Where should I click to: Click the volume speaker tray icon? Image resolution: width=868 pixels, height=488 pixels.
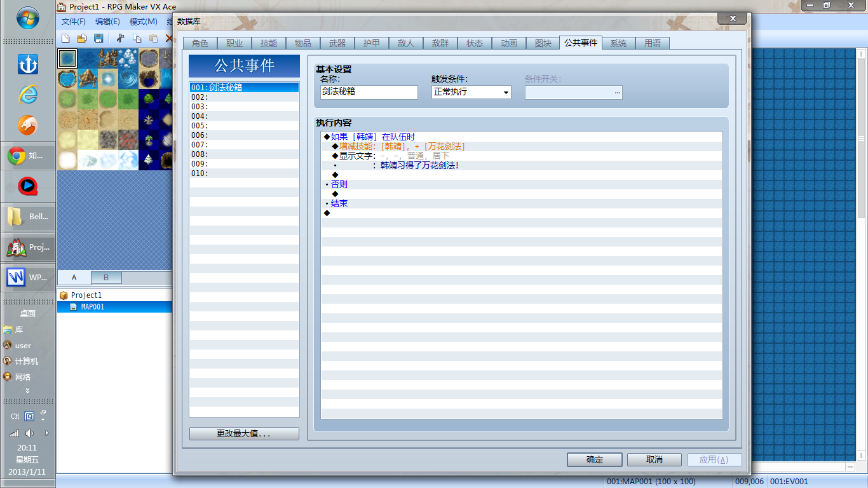tap(29, 433)
